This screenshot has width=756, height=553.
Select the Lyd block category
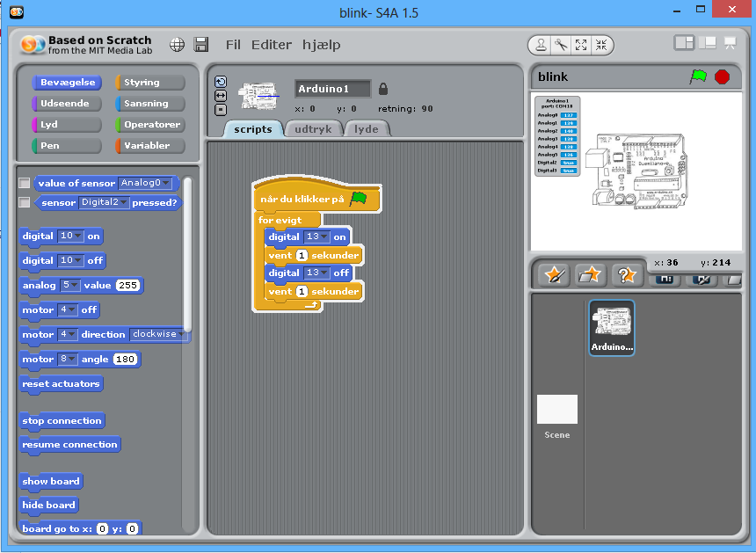pos(67,124)
